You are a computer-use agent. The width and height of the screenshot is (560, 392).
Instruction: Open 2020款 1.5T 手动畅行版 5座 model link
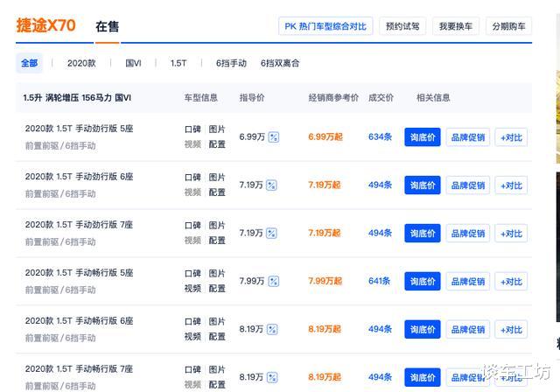click(x=79, y=273)
